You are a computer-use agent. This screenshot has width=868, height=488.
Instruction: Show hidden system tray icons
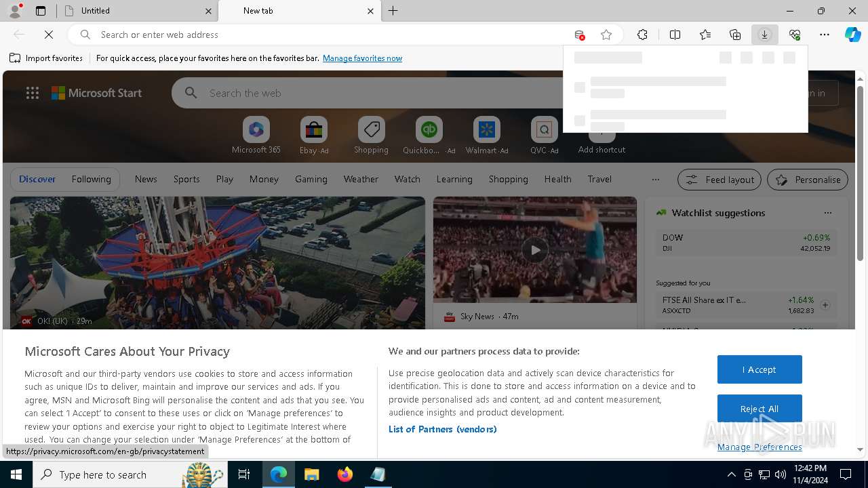click(x=731, y=474)
